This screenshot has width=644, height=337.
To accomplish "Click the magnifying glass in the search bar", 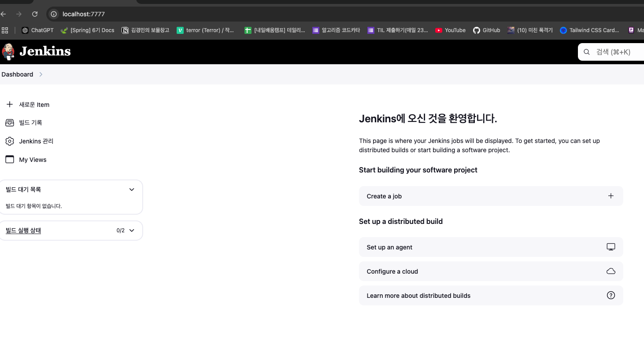I will (x=586, y=51).
